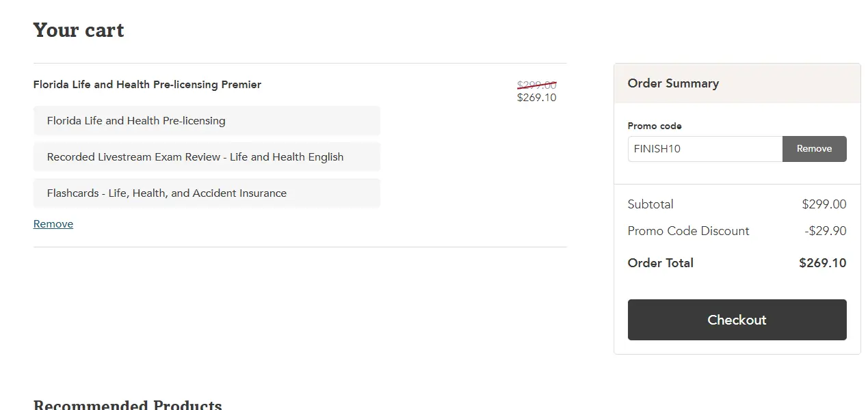Click the Order Total label
868x410 pixels.
point(660,263)
